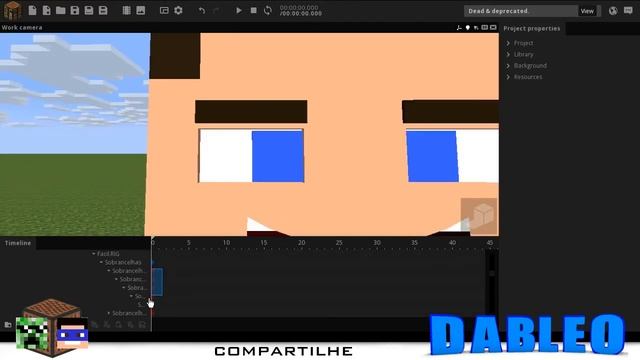Select the 'S...' timeline row
The height and width of the screenshot is (360, 640).
click(140, 304)
